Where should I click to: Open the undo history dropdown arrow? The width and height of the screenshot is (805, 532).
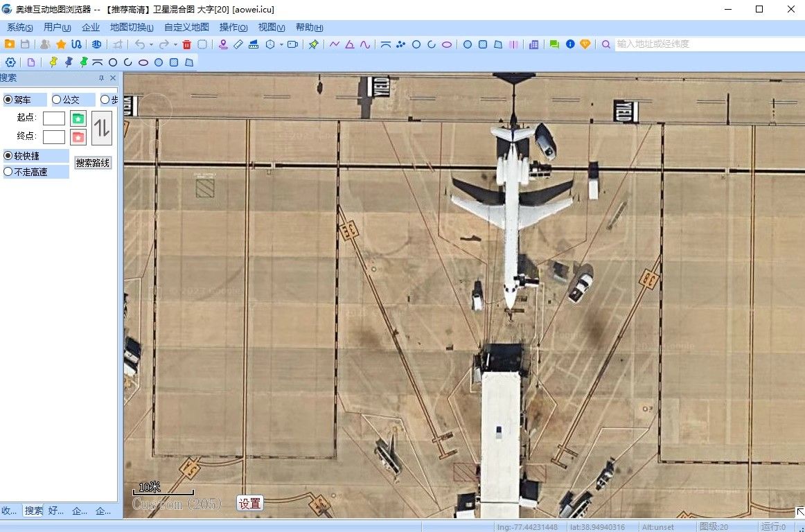151,45
